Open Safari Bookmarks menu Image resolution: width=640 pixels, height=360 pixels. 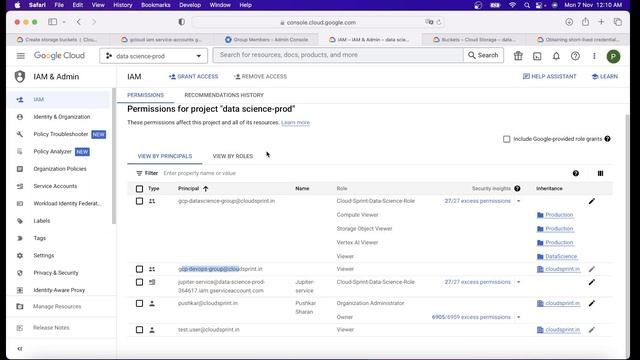click(156, 5)
